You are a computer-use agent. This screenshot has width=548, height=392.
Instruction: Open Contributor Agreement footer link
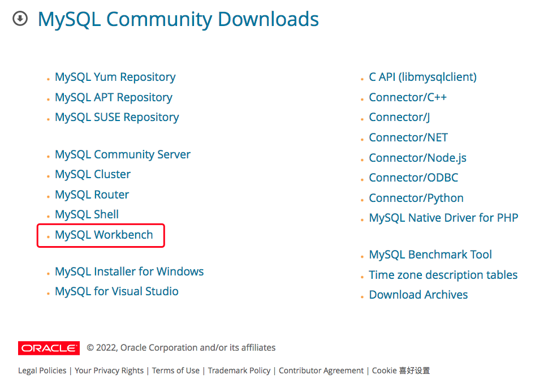point(321,371)
